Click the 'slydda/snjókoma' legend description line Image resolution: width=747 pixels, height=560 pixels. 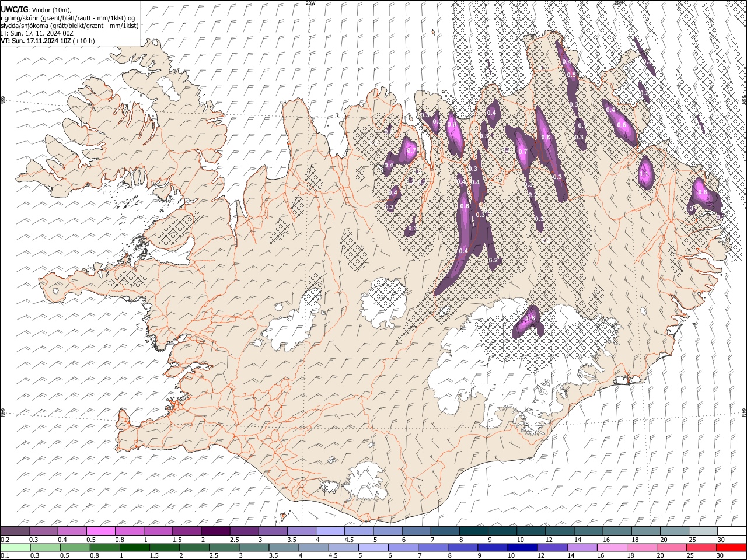pyautogui.click(x=69, y=25)
